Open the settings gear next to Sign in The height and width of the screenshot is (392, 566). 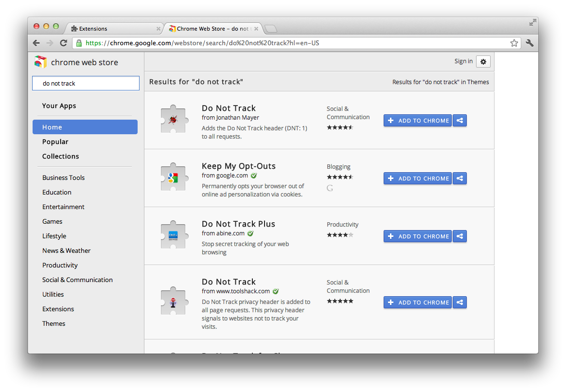[483, 62]
